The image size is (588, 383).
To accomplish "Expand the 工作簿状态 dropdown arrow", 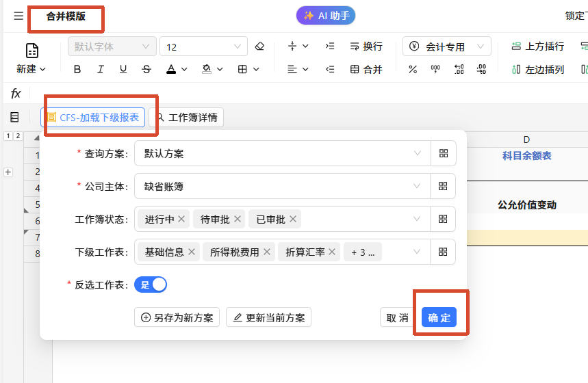I will 417,219.
